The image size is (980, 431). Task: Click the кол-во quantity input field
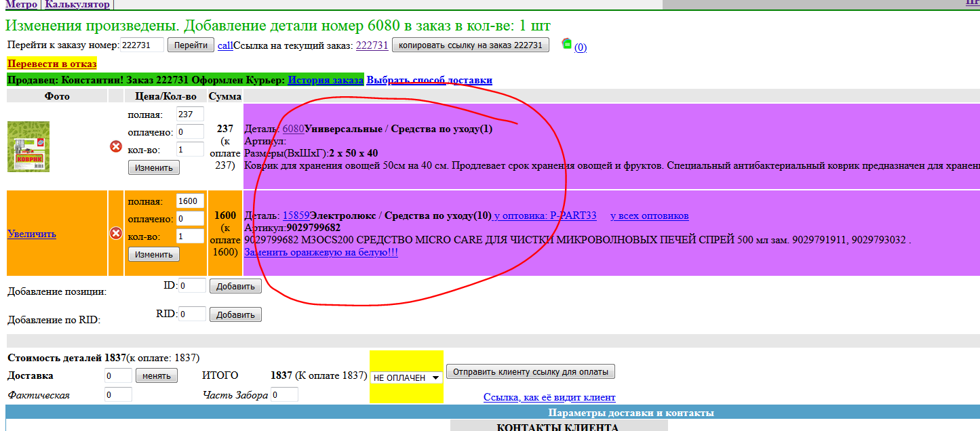(x=189, y=150)
